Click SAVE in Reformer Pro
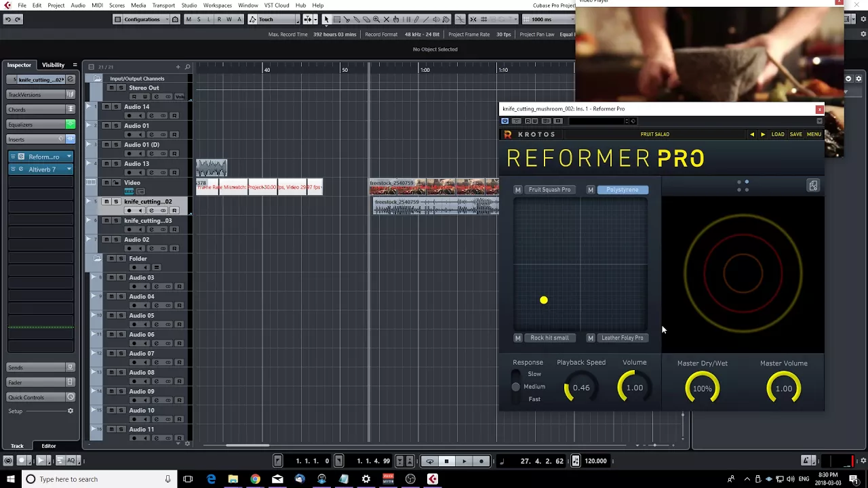The width and height of the screenshot is (868, 488). [796, 134]
